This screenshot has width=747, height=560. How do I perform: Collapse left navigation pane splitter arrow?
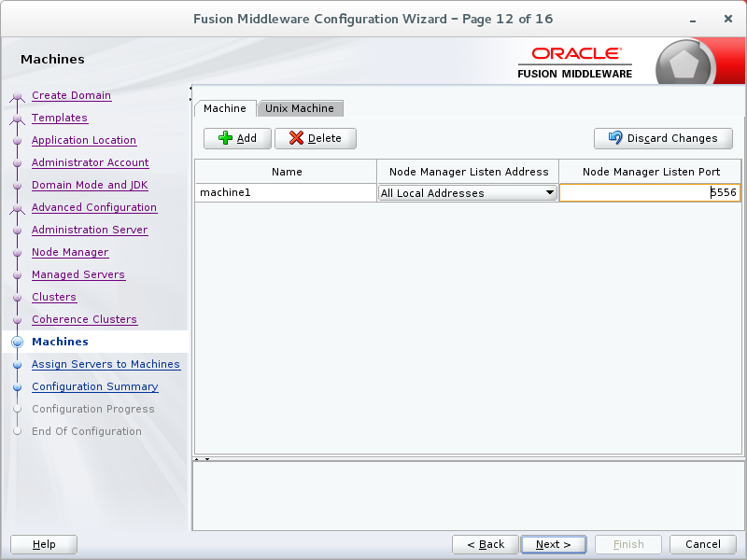click(190, 88)
